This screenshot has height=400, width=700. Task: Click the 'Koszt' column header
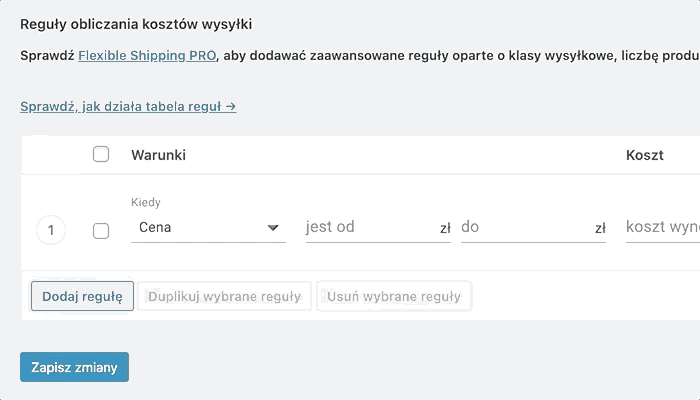(645, 155)
